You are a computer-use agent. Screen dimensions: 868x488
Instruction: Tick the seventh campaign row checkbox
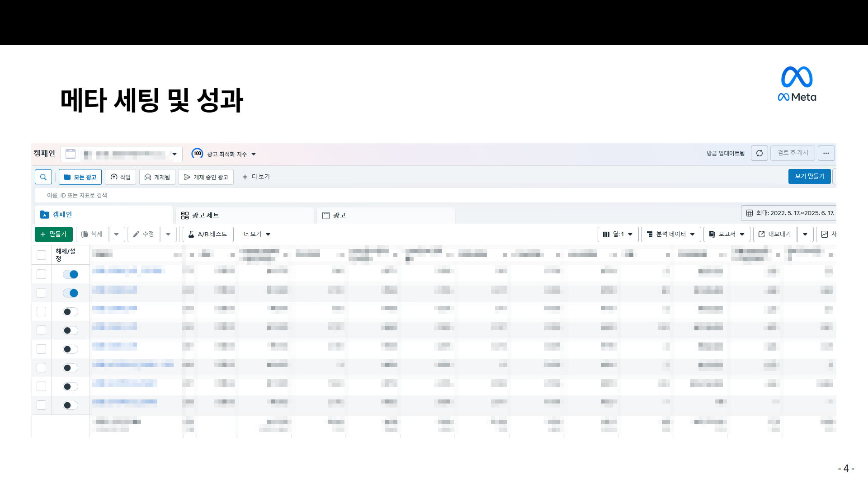(x=41, y=386)
